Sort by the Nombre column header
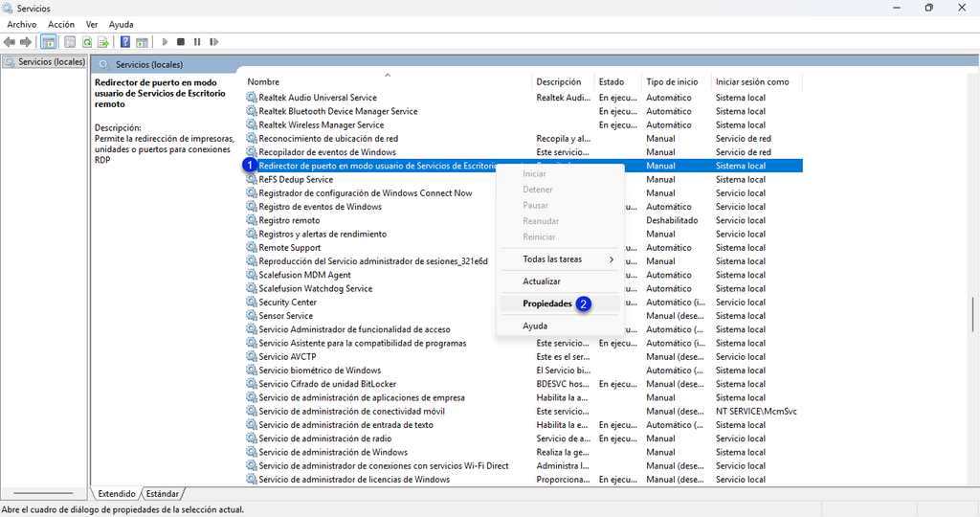The image size is (980, 517). tap(263, 82)
